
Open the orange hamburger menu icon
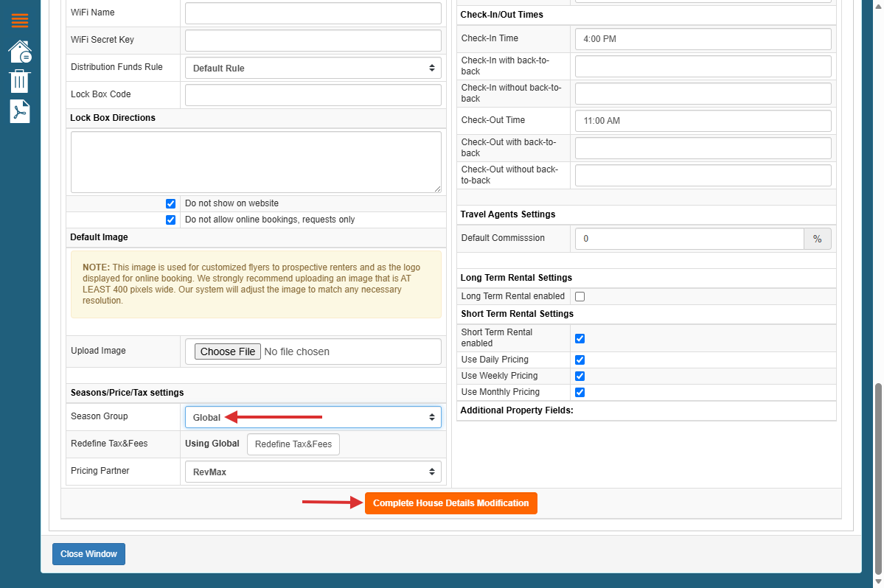[20, 21]
